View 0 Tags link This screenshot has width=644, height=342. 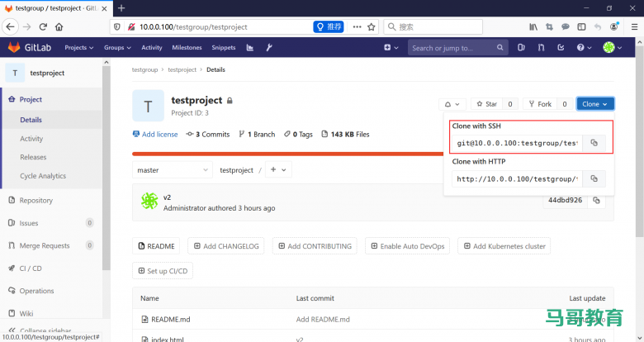[x=298, y=135]
